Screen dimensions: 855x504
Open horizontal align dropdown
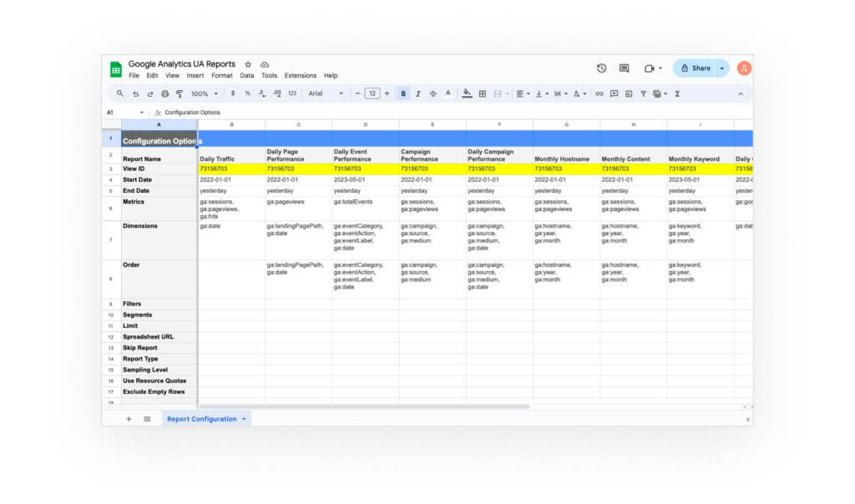click(x=523, y=93)
